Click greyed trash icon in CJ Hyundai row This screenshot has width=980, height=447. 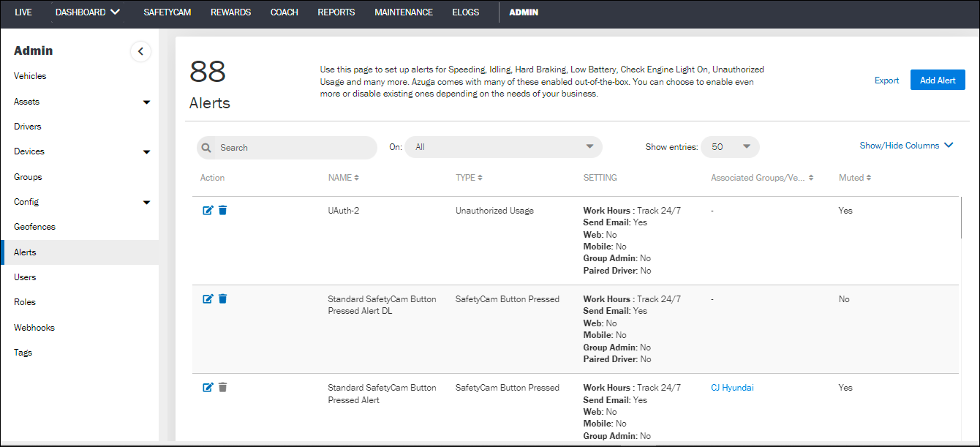pyautogui.click(x=223, y=388)
